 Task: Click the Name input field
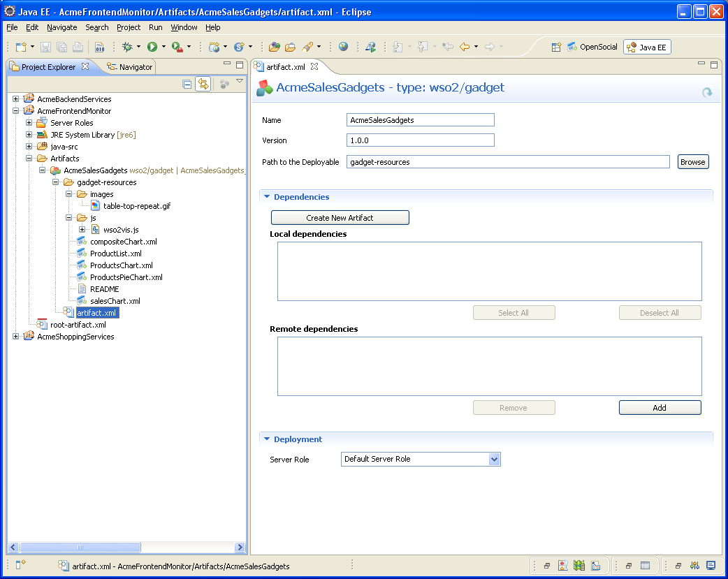click(420, 120)
